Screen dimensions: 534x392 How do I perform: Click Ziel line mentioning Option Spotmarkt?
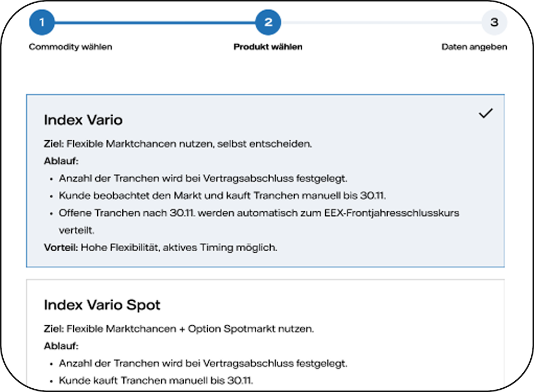179,329
